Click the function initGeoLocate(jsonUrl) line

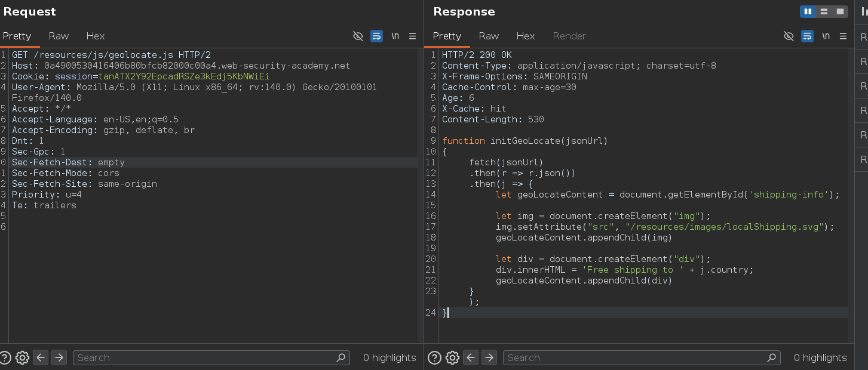point(525,141)
